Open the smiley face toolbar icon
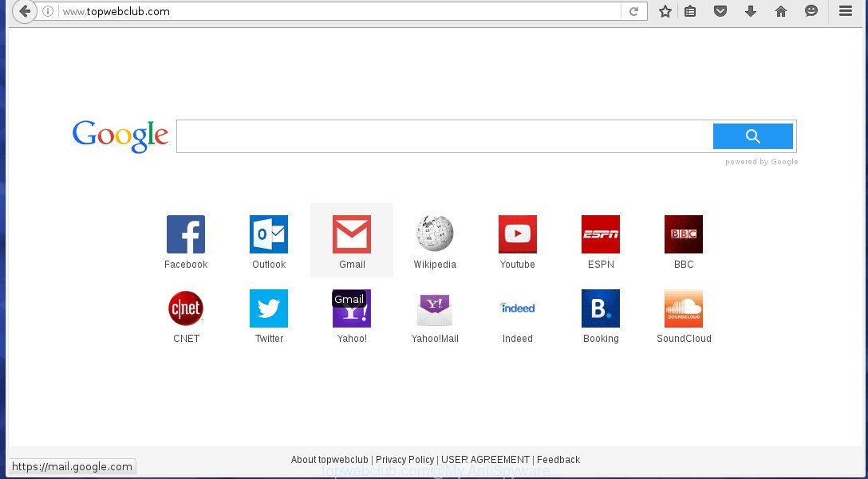This screenshot has width=868, height=479. pos(811,11)
